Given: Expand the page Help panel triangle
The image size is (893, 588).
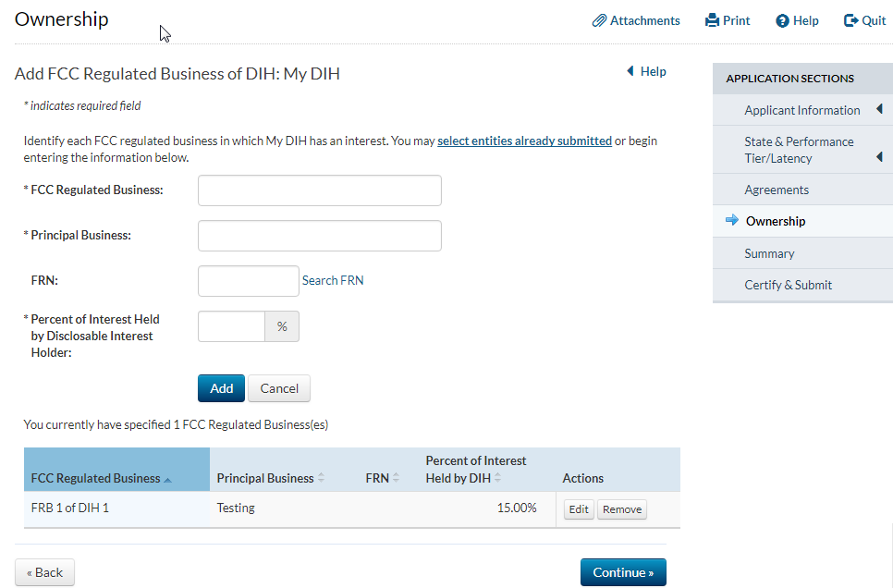Looking at the screenshot, I should [x=630, y=71].
